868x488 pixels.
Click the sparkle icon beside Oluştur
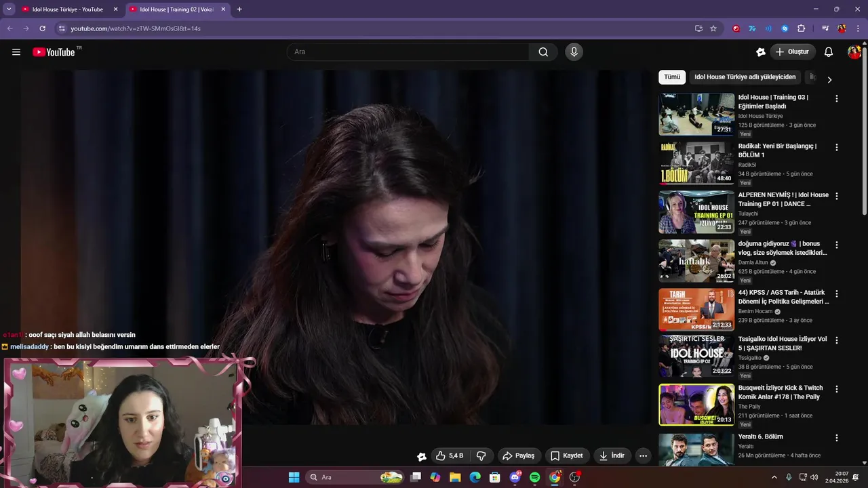(761, 52)
